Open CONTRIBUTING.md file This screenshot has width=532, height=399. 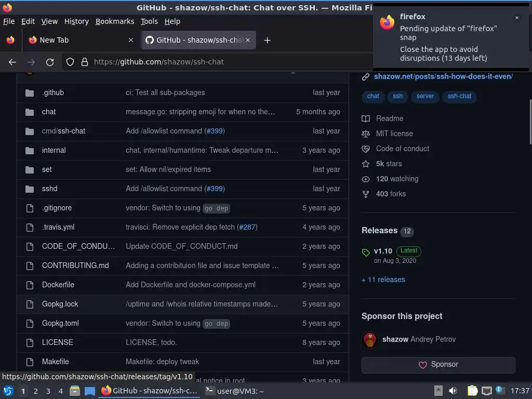tap(75, 265)
